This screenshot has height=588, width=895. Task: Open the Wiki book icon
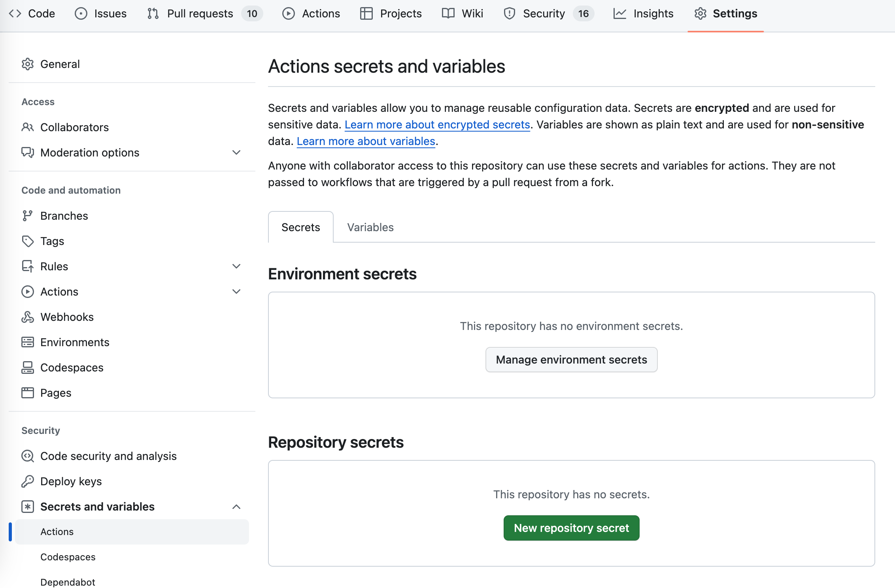[447, 13]
